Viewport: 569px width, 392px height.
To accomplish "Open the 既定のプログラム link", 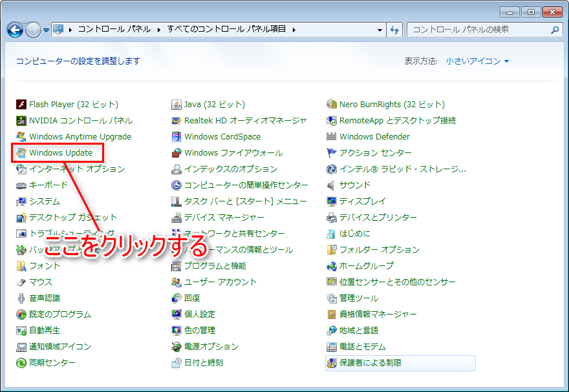I will point(60,314).
